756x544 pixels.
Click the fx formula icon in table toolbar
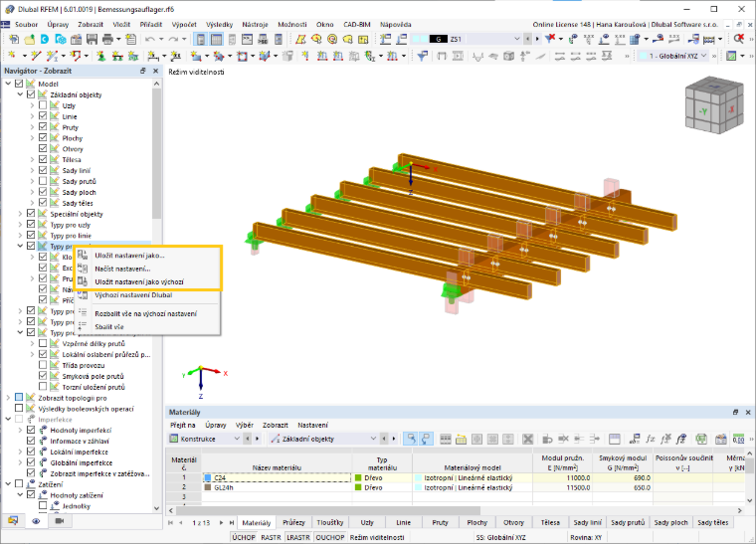(651, 439)
